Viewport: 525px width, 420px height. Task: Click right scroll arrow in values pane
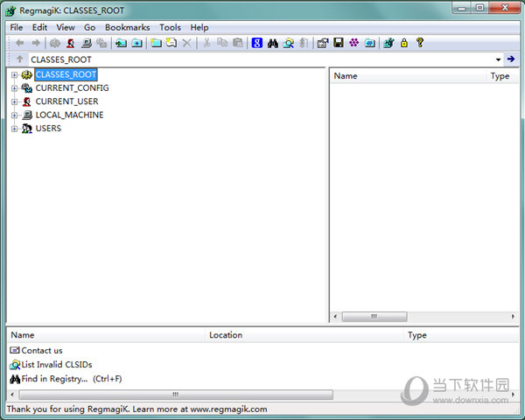513,316
